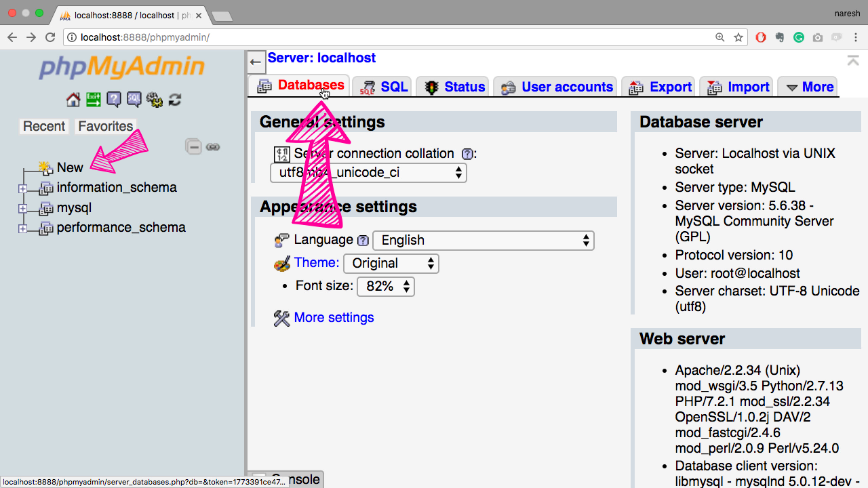Bookmark this page star icon in address bar

coord(738,37)
